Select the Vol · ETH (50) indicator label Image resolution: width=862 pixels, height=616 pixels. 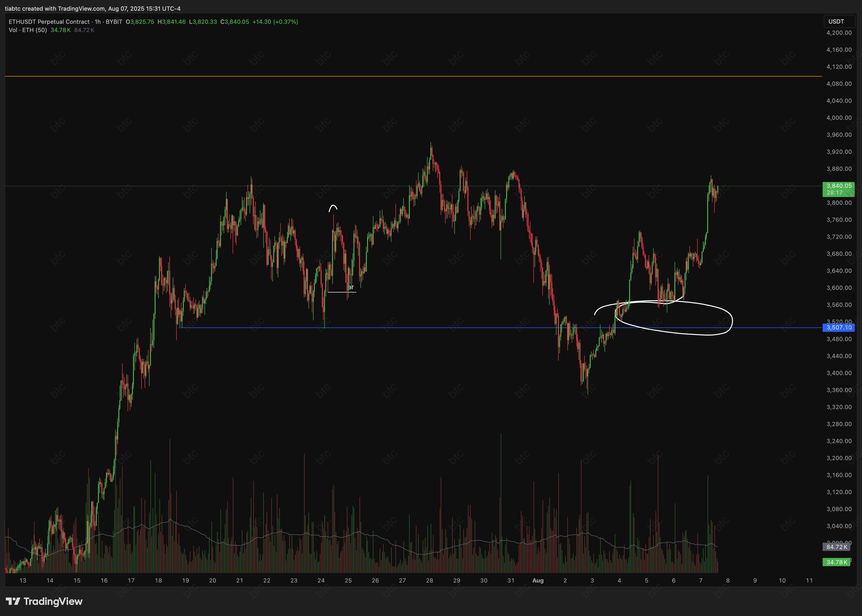click(28, 30)
